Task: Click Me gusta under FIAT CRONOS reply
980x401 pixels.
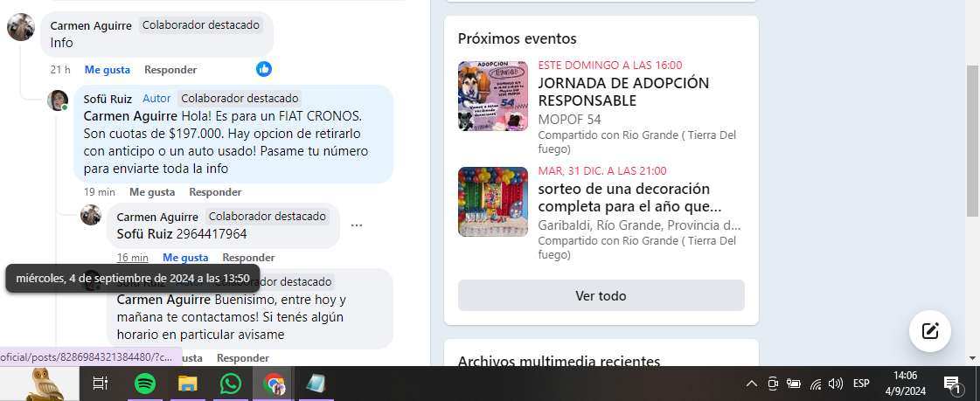Action: [152, 192]
